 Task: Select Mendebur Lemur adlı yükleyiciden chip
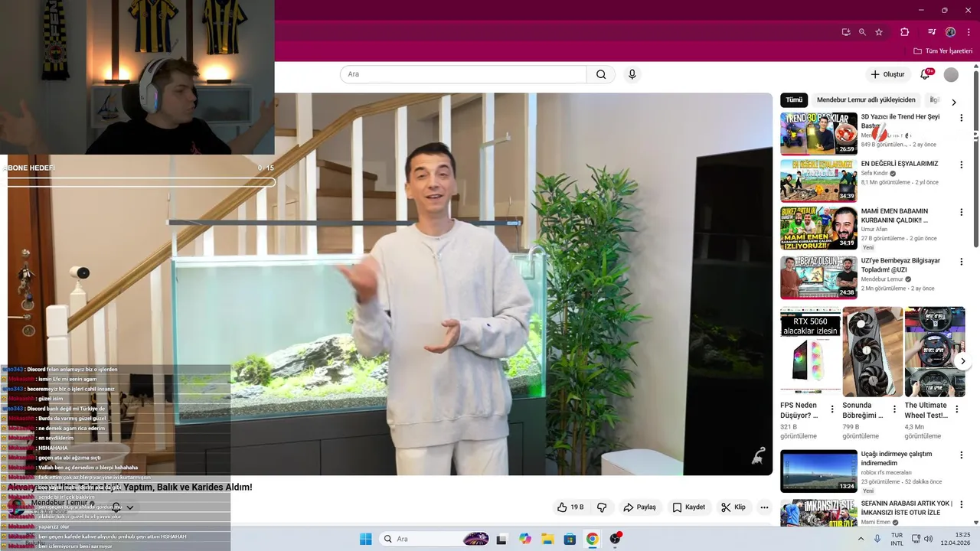click(x=866, y=100)
